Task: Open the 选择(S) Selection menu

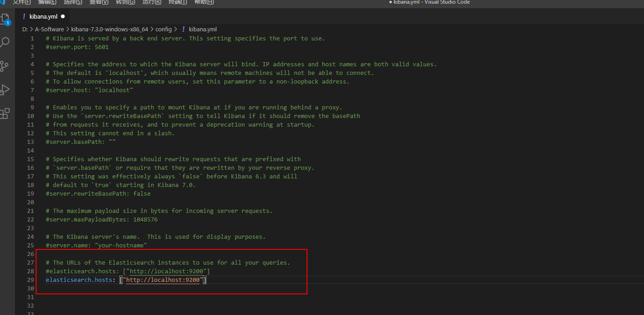Action: (73, 2)
